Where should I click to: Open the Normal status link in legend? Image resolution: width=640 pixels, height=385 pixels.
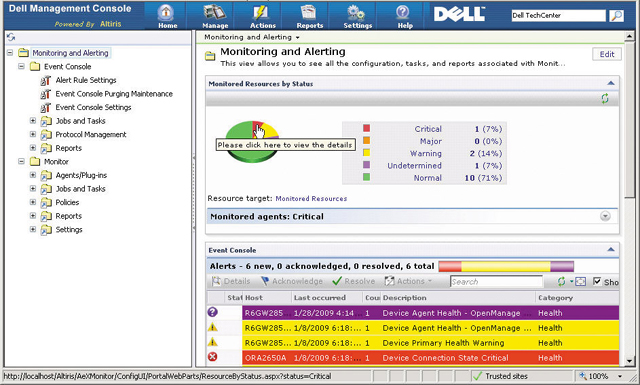pos(427,178)
